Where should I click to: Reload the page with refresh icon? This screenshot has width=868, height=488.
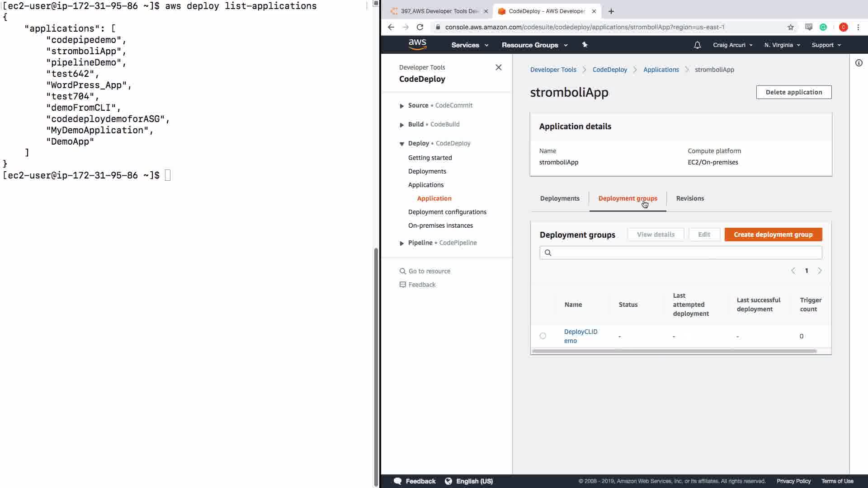pyautogui.click(x=420, y=27)
